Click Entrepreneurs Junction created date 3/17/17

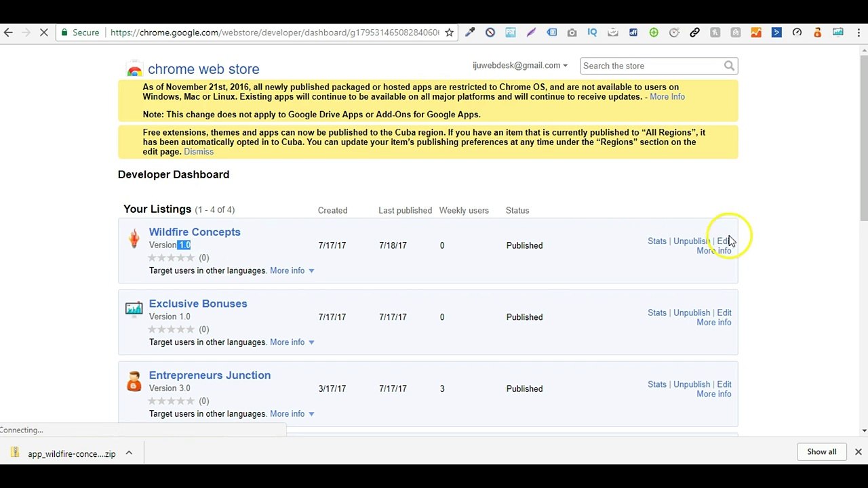pyautogui.click(x=332, y=389)
